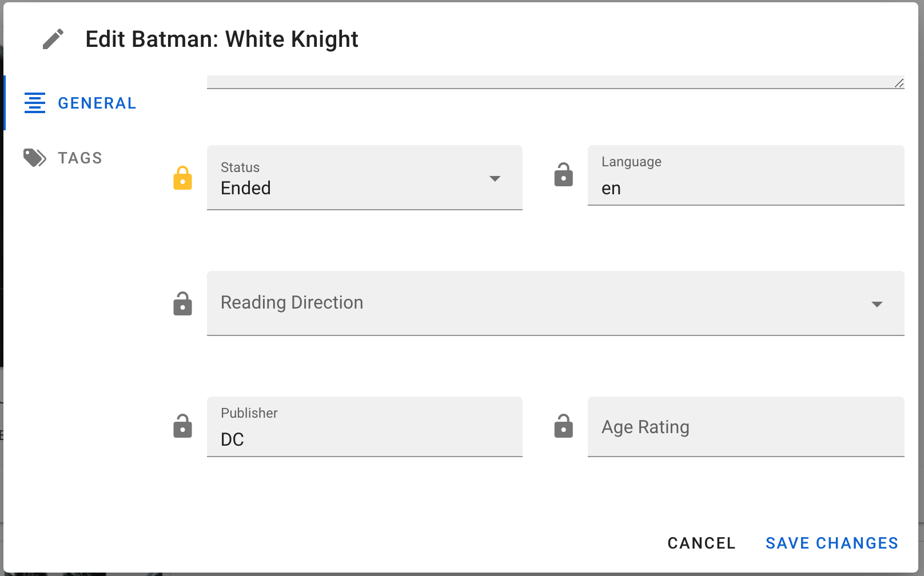
Task: Expand the Reading Direction dropdown
Action: pyautogui.click(x=556, y=303)
